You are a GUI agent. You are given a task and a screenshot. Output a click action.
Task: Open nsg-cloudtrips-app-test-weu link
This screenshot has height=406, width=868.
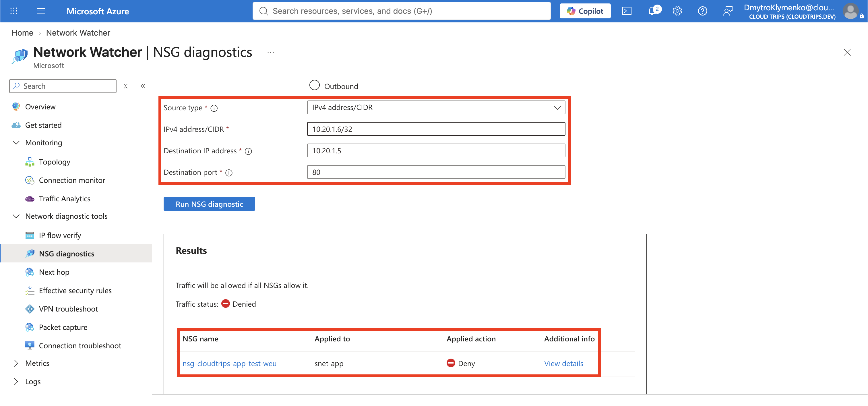[x=229, y=363]
